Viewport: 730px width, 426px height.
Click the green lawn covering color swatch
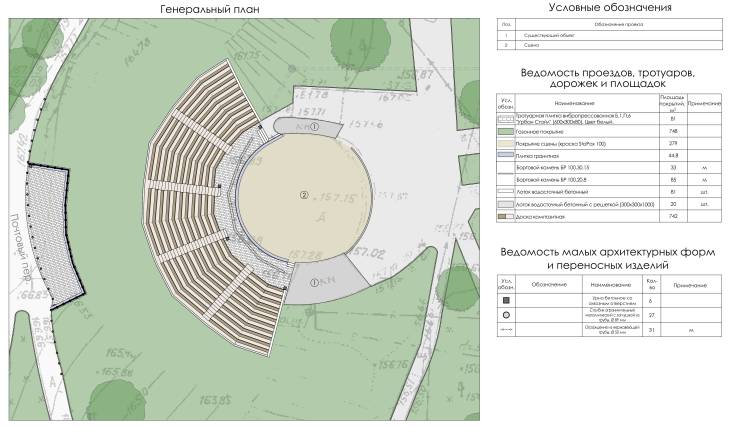pyautogui.click(x=508, y=131)
